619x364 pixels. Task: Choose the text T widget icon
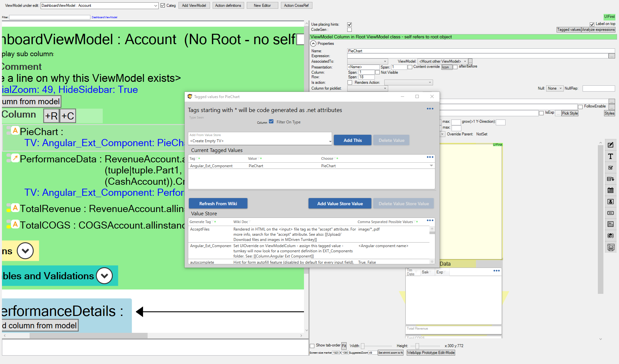coord(611,157)
